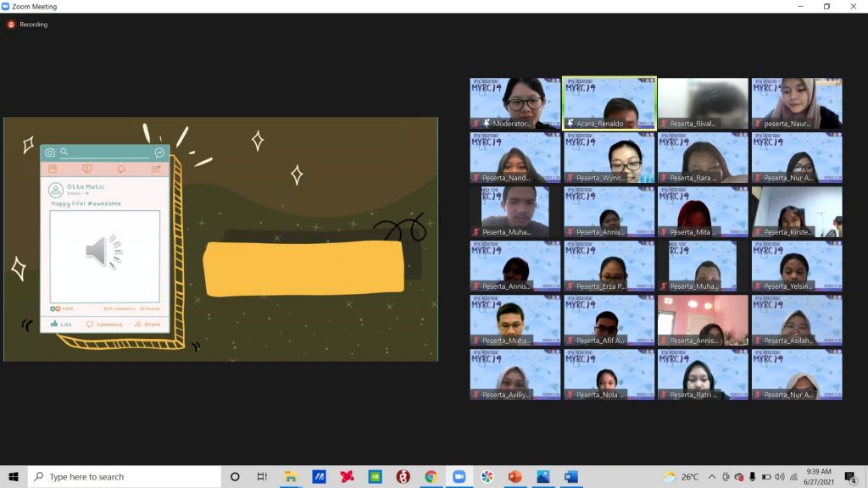This screenshot has height=488, width=868.
Task: Show hidden system tray icons
Action: 711,476
